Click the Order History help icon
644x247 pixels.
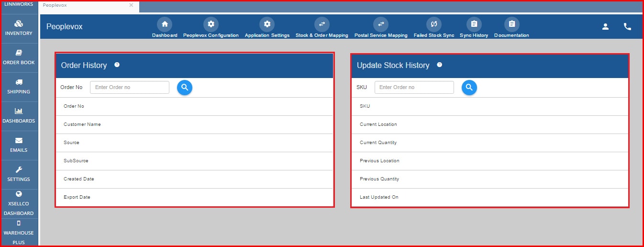(x=117, y=65)
